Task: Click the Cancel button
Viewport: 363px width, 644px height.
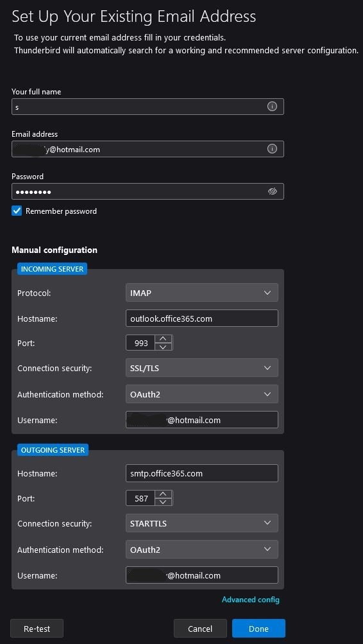Action: click(200, 629)
